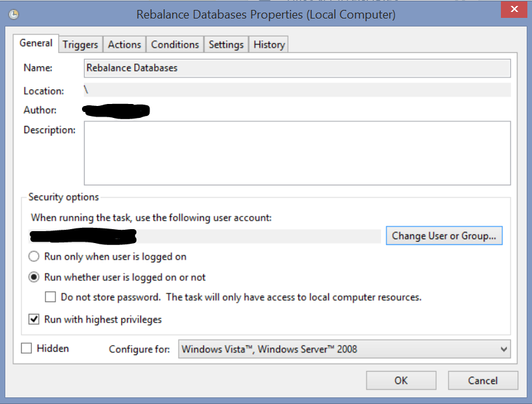Open the Actions tab
Viewport: 532px width, 404px height.
point(124,44)
